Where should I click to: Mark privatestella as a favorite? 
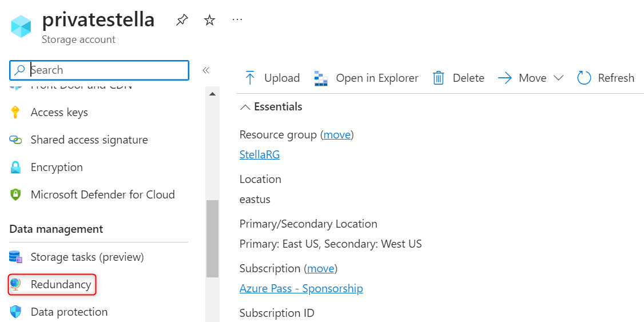210,21
